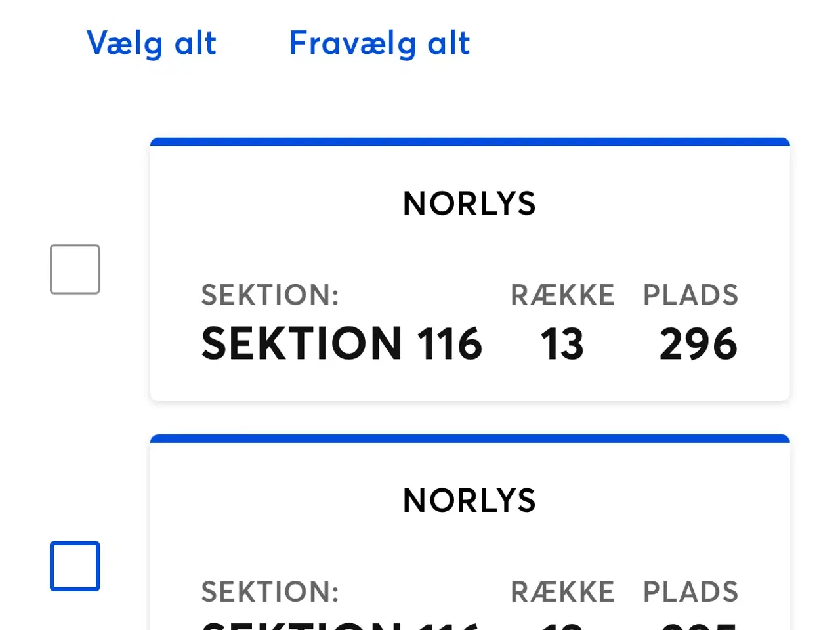Image resolution: width=840 pixels, height=630 pixels.
Task: Click the PLADS value 296
Action: tap(698, 343)
